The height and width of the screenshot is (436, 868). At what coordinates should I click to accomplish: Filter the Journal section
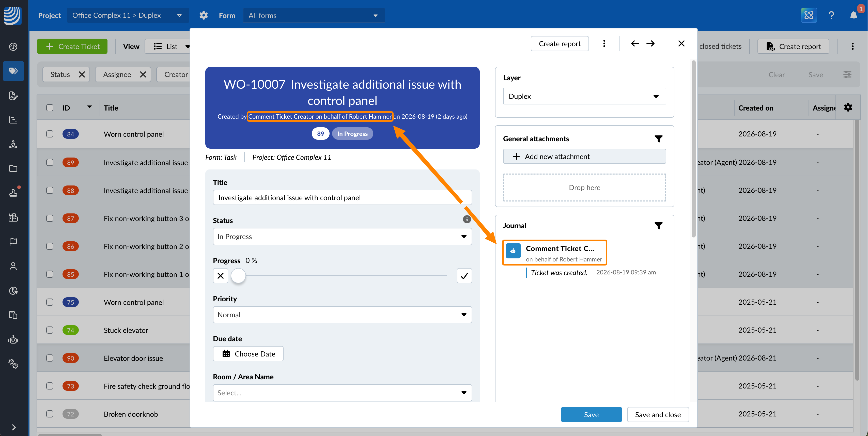(x=658, y=226)
